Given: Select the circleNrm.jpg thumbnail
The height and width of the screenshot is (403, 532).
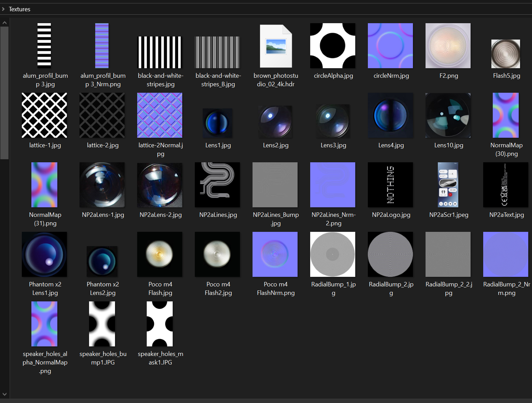Looking at the screenshot, I should point(390,46).
